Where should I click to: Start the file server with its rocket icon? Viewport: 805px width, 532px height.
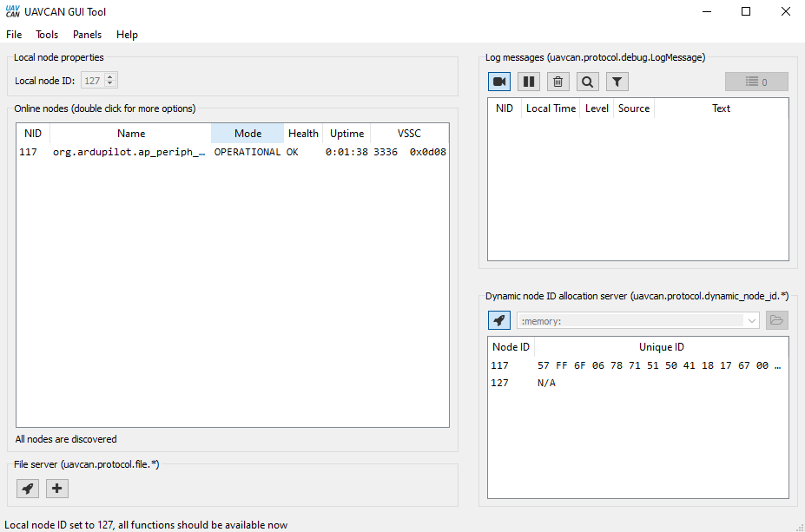tap(27, 488)
